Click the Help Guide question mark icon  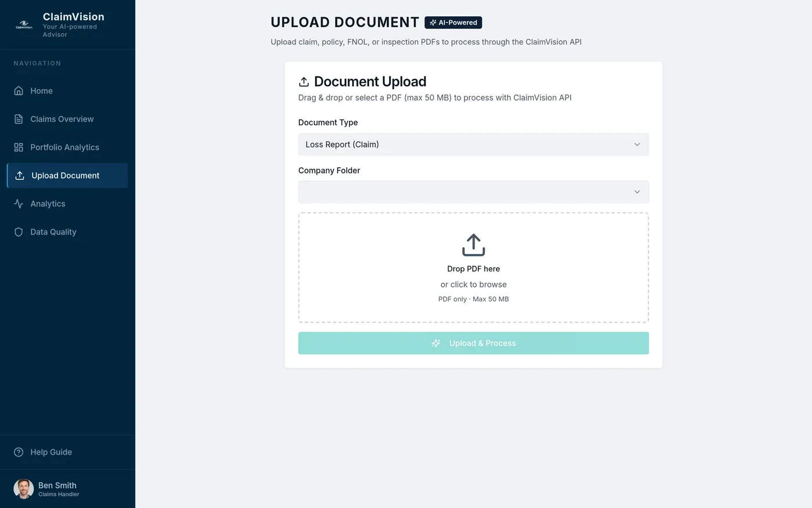point(19,452)
